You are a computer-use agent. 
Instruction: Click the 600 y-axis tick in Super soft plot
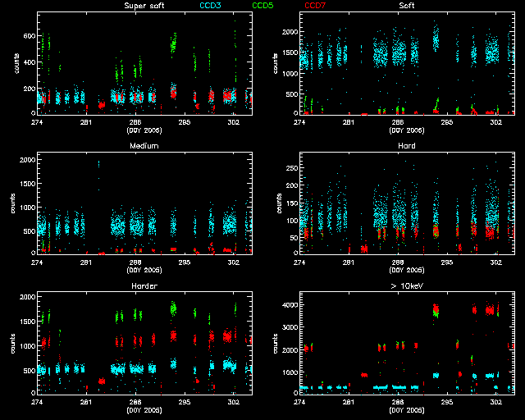pos(27,37)
